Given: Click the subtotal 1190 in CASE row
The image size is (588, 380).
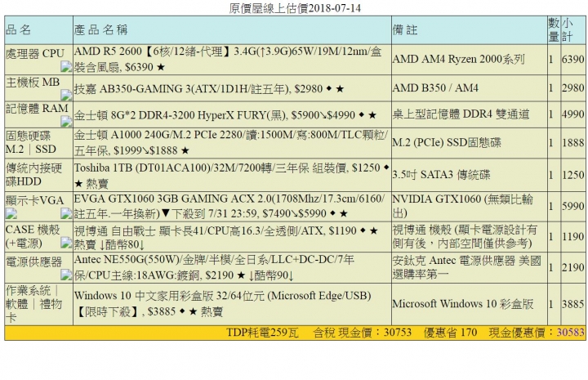Looking at the screenshot, I should tap(573, 237).
